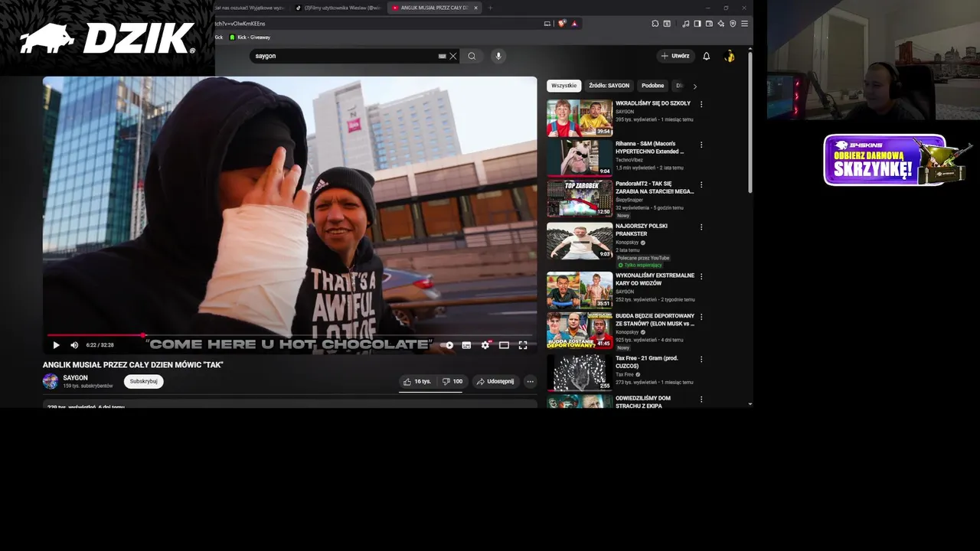Open YouTube notifications bell
The width and height of the screenshot is (980, 551).
(x=707, y=56)
